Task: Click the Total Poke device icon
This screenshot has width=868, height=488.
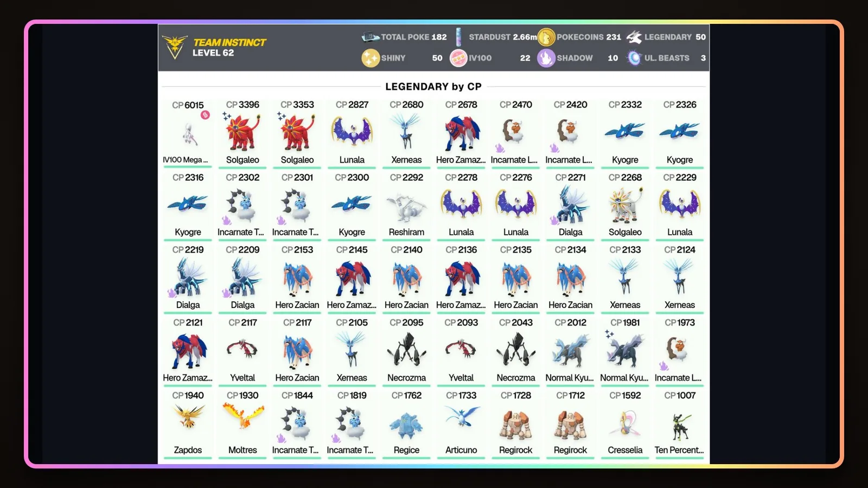Action: coord(370,37)
